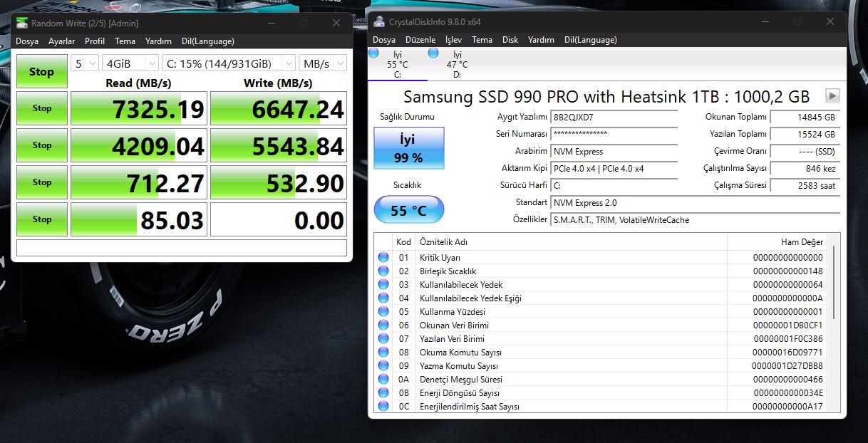Click the Standart field NVM Express 2.0
868x443 pixels.
[x=696, y=202]
